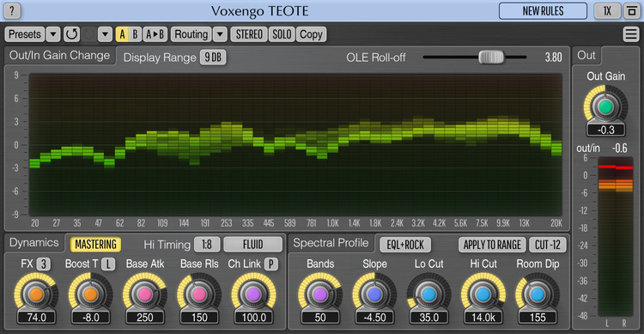Select state A

[122, 34]
